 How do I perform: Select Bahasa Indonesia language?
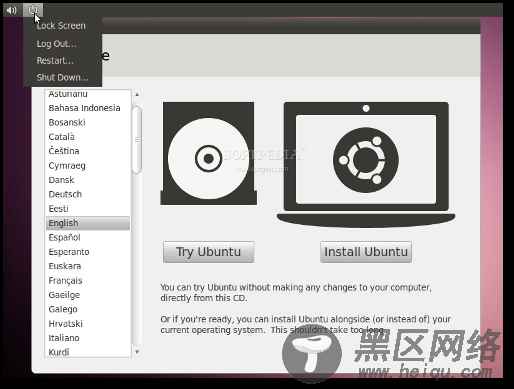[88, 108]
